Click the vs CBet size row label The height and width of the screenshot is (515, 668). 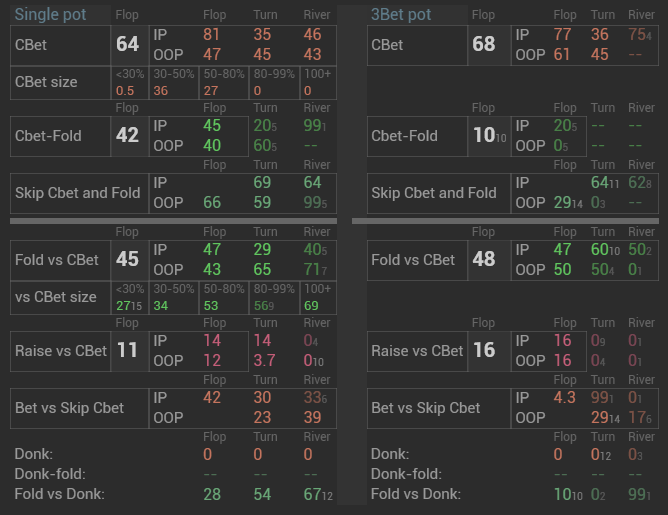pos(56,296)
